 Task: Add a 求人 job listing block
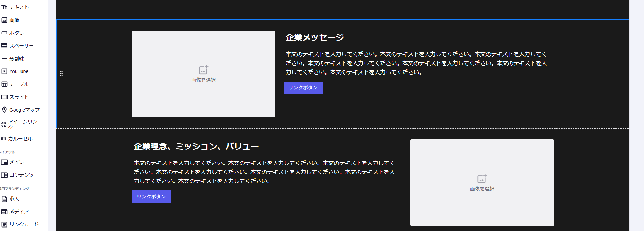coord(14,199)
